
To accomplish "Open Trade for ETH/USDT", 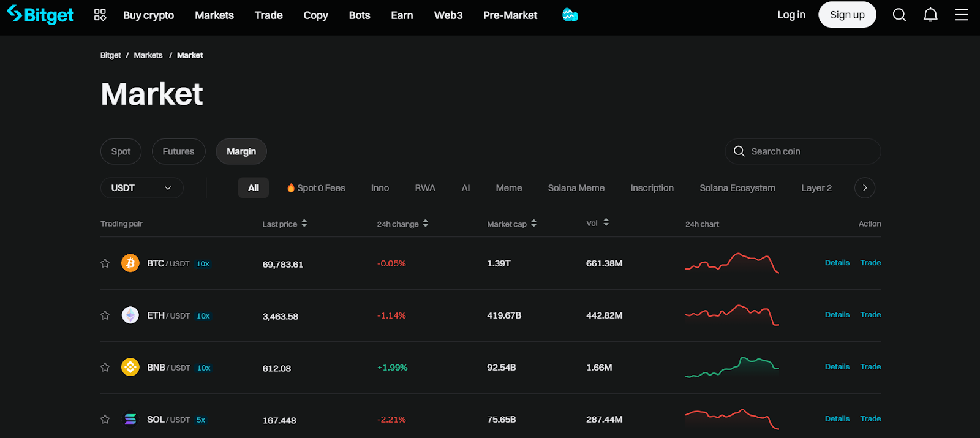I will tap(870, 315).
